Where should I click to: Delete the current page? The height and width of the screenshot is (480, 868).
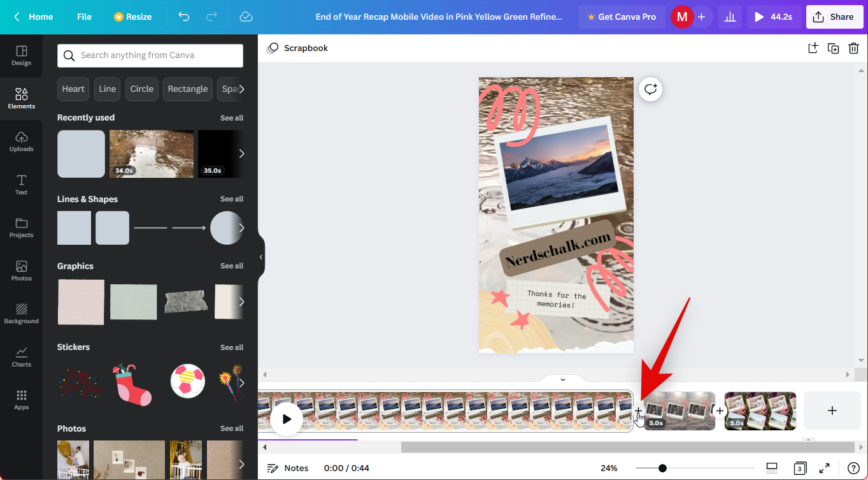[853, 48]
